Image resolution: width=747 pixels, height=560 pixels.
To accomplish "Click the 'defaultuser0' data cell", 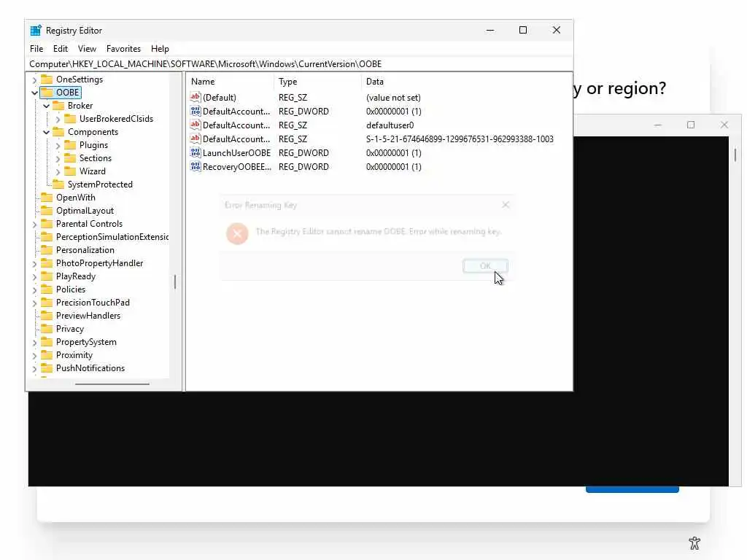I will (x=390, y=125).
